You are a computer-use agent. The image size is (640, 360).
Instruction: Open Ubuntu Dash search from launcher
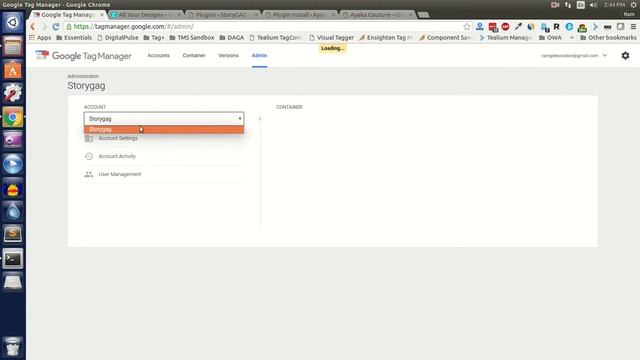coord(13,22)
